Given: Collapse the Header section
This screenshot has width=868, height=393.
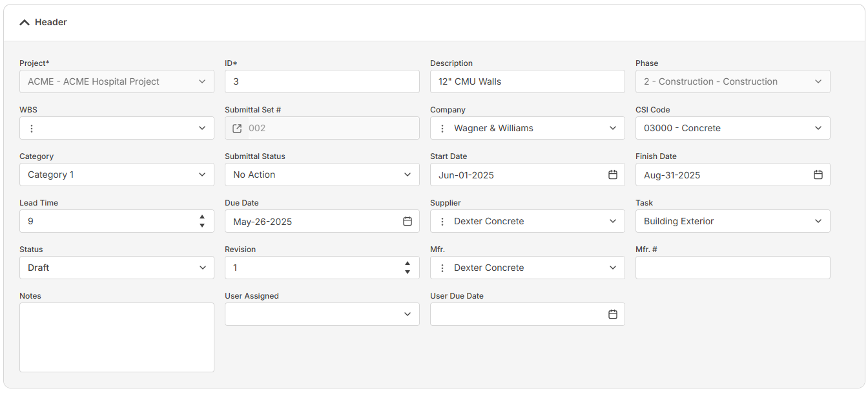Looking at the screenshot, I should (26, 21).
